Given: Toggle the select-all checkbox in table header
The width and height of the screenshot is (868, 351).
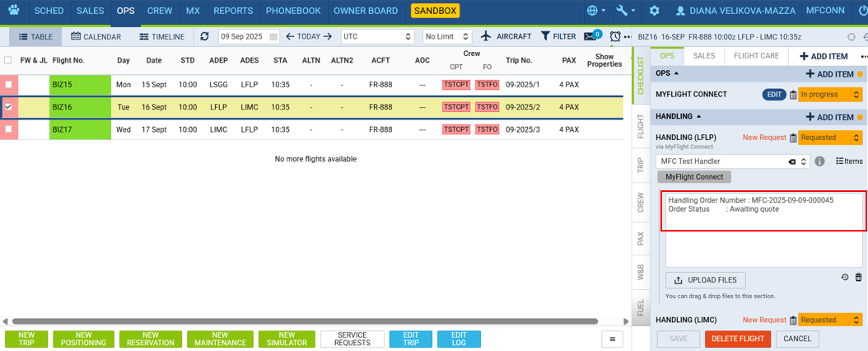Looking at the screenshot, I should (8, 60).
